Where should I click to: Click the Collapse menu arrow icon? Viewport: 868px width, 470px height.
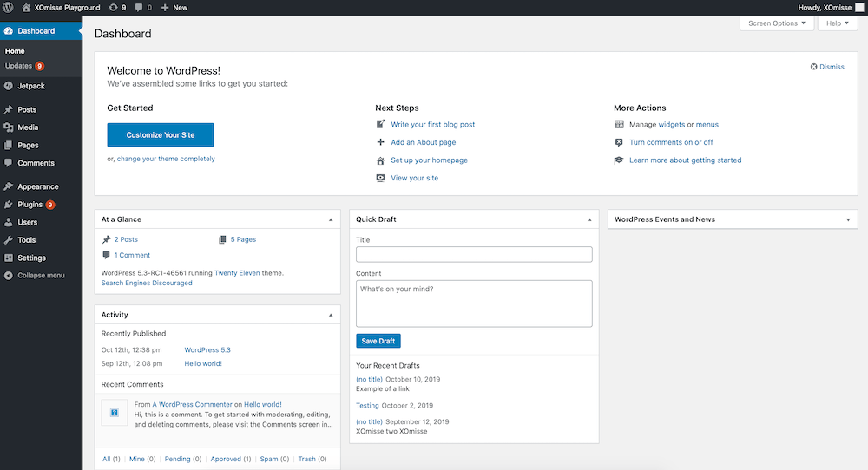click(x=9, y=276)
